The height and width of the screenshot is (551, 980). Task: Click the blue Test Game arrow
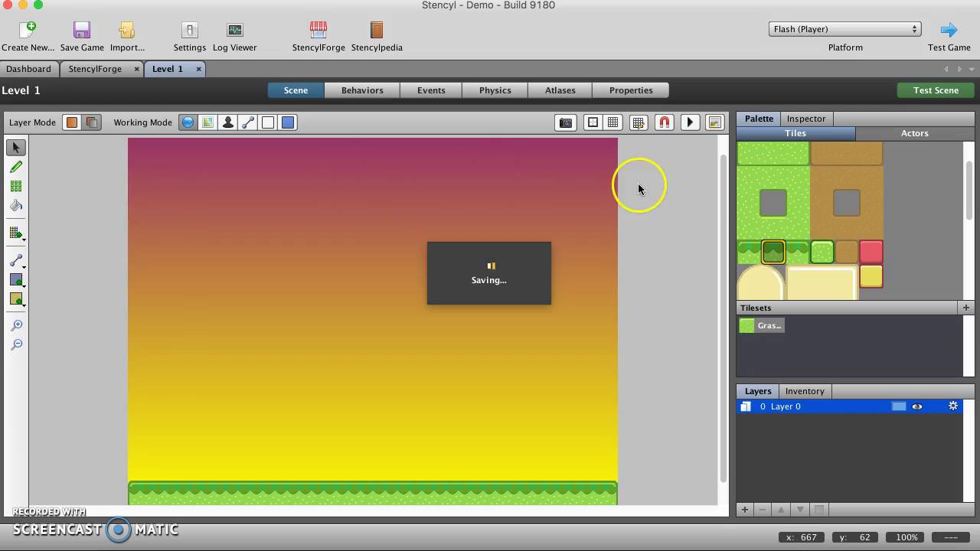pos(949,30)
